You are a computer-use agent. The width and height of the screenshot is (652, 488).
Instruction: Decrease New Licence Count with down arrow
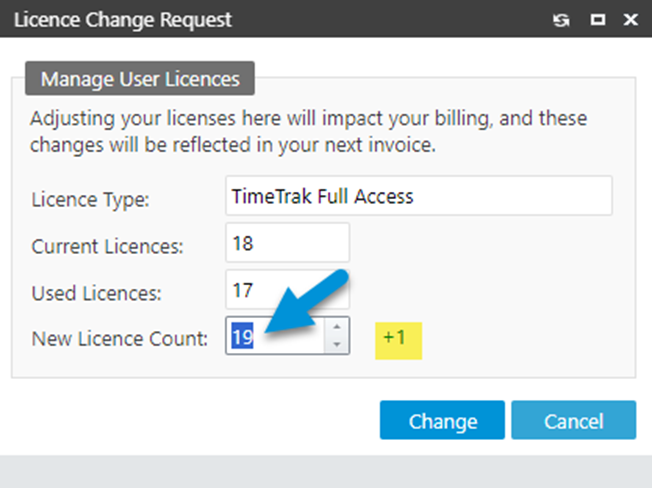point(338,346)
